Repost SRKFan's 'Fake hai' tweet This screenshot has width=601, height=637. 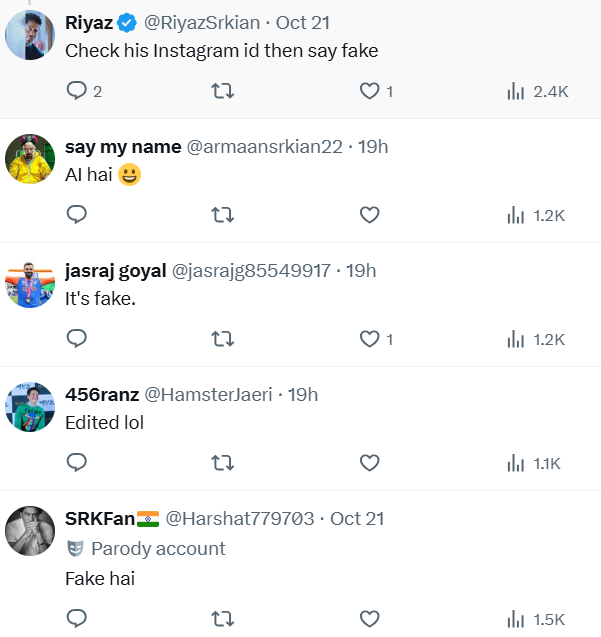[x=223, y=618]
